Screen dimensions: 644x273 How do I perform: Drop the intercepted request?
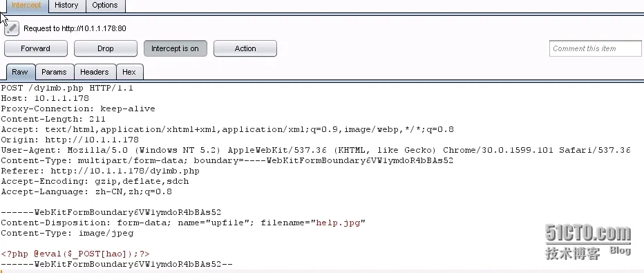[106, 48]
